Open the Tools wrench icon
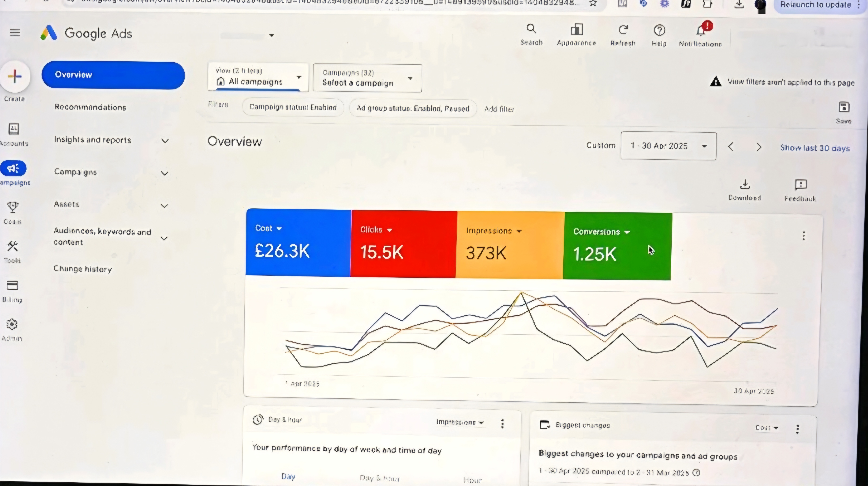868x486 pixels. 13,246
